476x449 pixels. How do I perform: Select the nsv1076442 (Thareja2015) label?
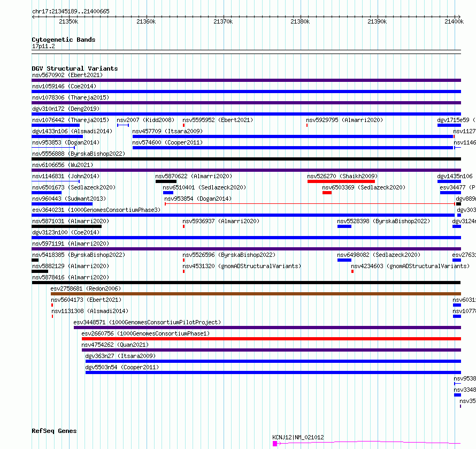(71, 120)
